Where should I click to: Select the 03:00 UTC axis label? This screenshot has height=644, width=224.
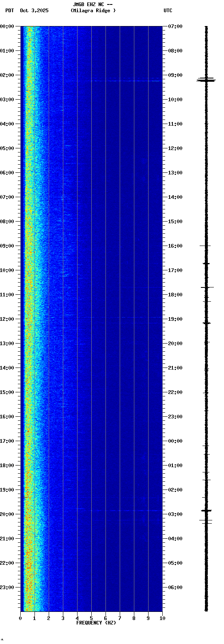[x=175, y=514]
